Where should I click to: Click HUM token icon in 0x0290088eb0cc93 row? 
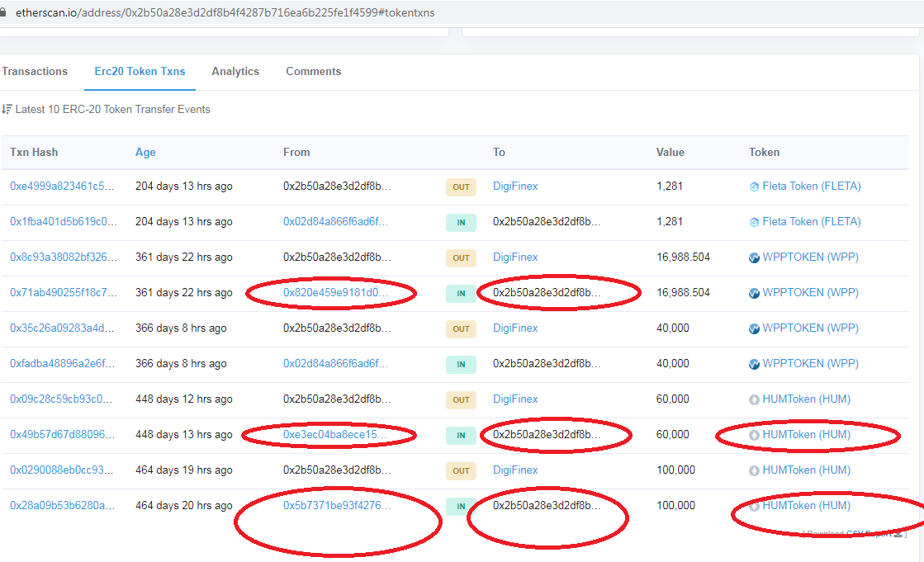pyautogui.click(x=754, y=470)
